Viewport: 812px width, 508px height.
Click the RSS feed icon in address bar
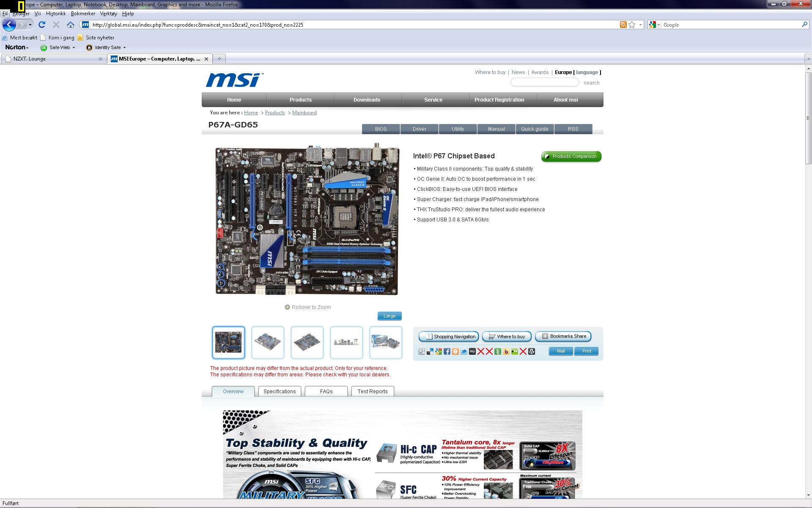pos(623,25)
